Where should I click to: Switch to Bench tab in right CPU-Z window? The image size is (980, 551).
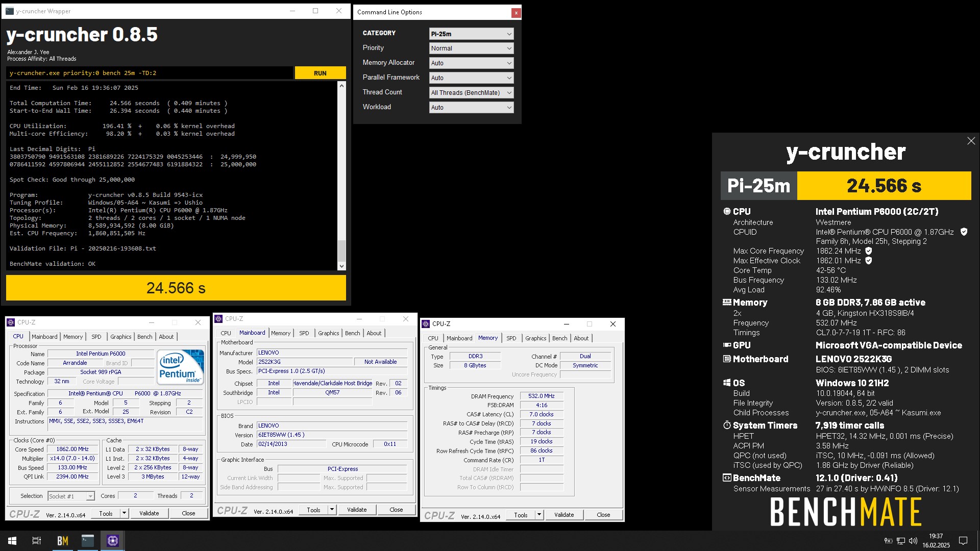560,338
